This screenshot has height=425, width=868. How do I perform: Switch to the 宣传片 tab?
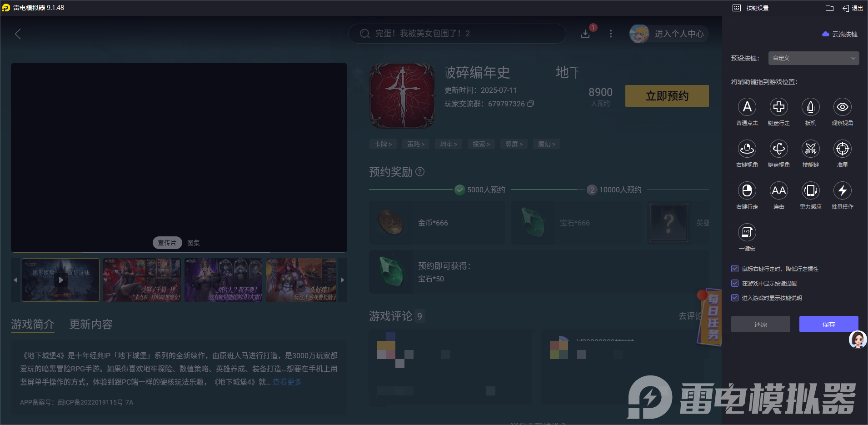pos(167,243)
